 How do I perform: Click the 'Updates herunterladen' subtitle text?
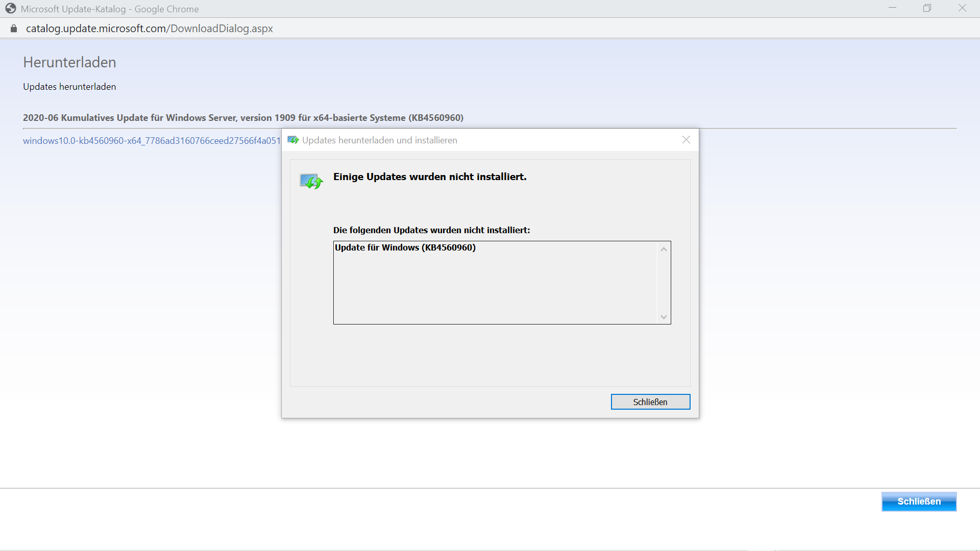(x=69, y=87)
